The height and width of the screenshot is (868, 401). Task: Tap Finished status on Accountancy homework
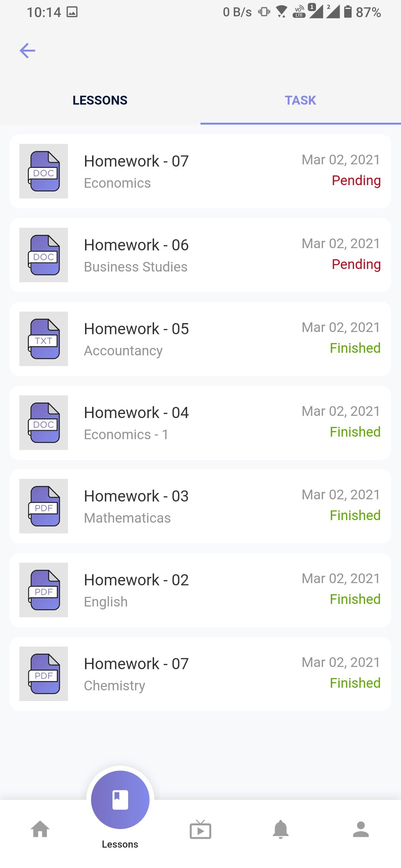pos(355,348)
